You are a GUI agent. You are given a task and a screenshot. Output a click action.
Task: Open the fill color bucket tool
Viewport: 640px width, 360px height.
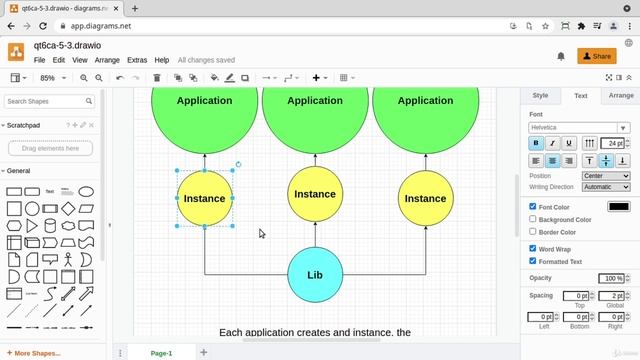tap(214, 78)
